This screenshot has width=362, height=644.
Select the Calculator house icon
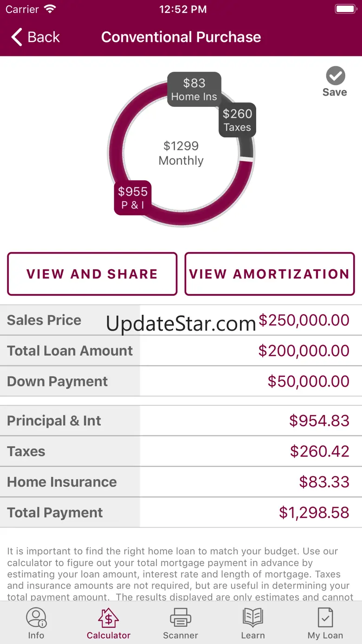(x=109, y=618)
